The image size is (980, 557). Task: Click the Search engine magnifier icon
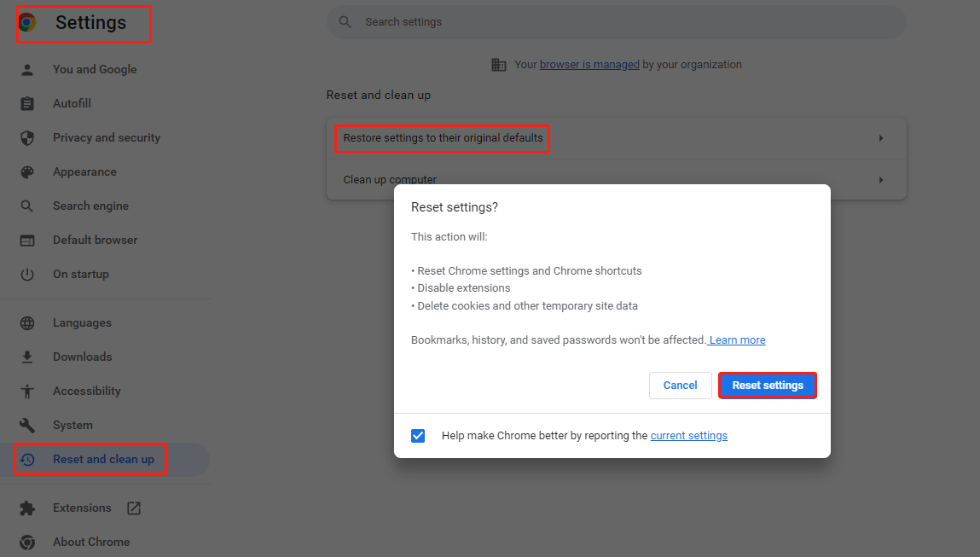tap(27, 206)
